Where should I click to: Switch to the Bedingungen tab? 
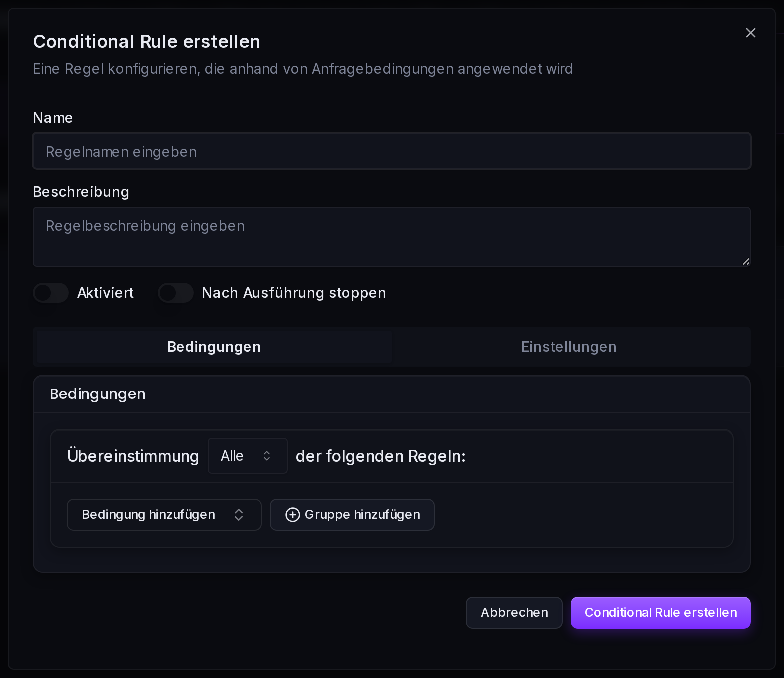pos(214,347)
